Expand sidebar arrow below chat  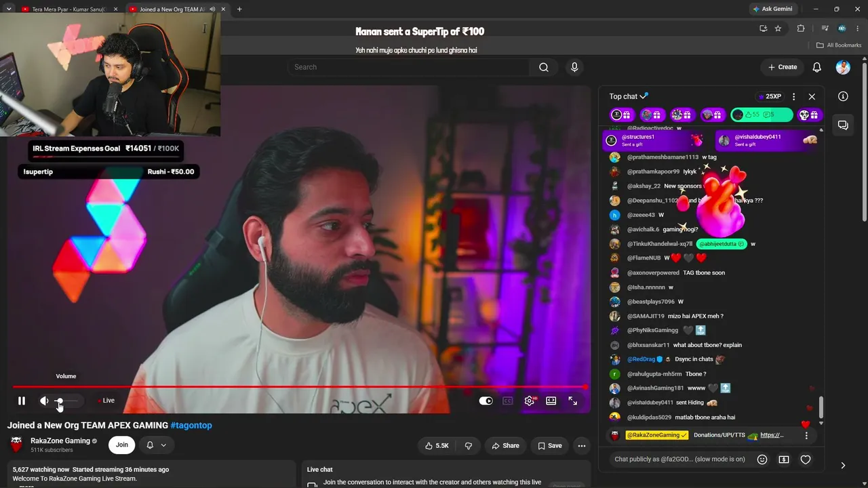[x=843, y=466]
